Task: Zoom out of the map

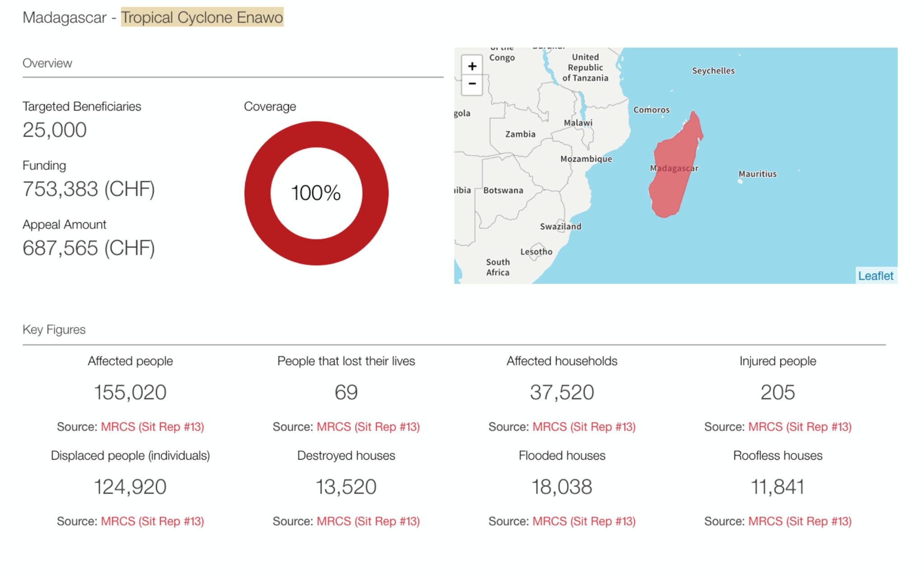Action: click(471, 84)
